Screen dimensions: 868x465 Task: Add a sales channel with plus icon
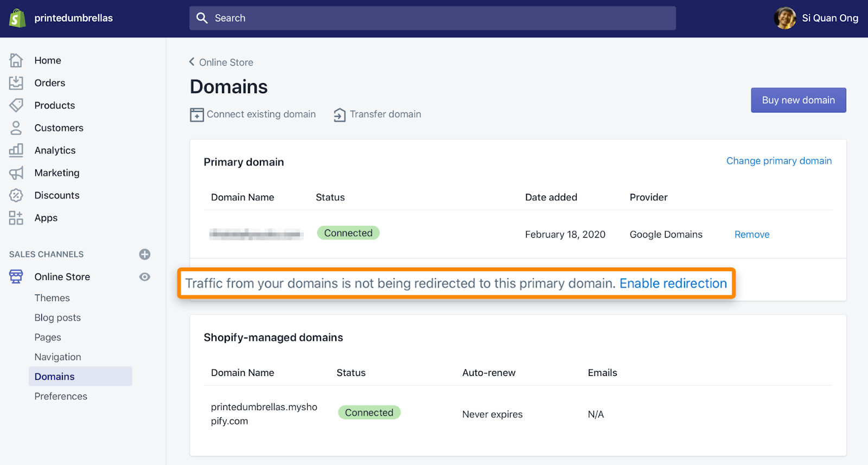coord(145,254)
